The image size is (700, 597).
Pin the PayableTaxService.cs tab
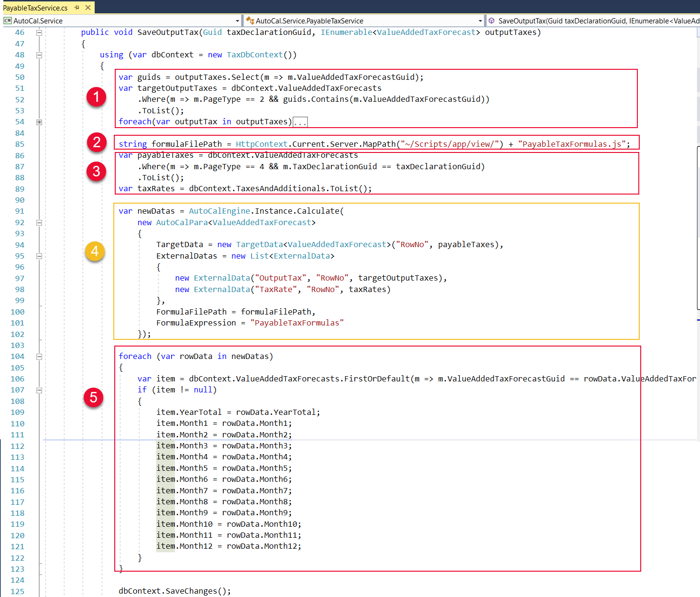pos(77,8)
